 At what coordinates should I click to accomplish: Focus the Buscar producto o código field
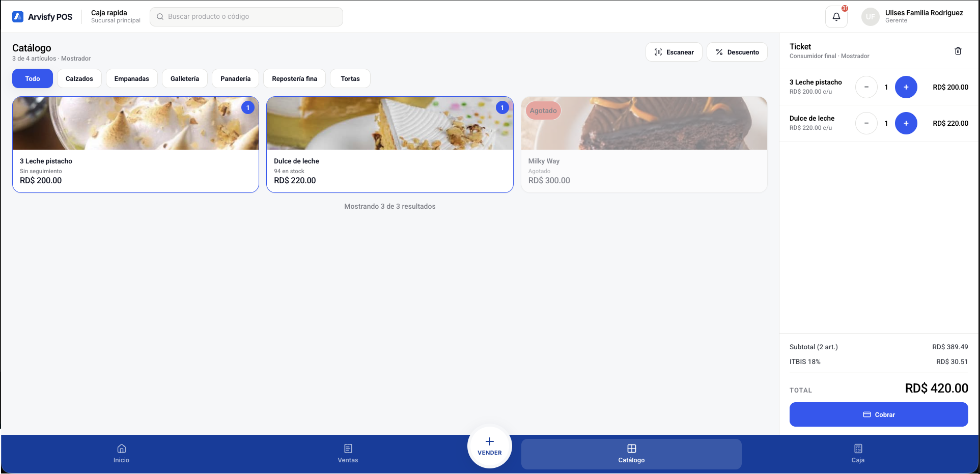[x=246, y=17]
